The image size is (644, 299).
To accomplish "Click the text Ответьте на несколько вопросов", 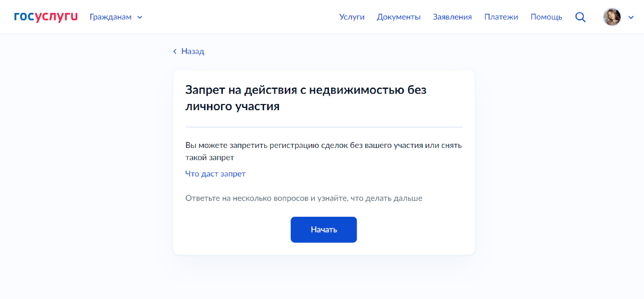I will [x=304, y=198].
